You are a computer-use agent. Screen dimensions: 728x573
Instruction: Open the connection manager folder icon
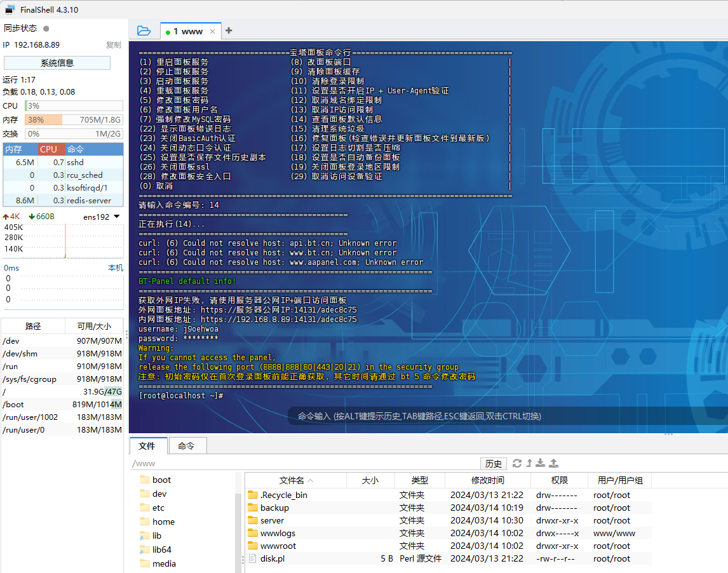click(144, 31)
